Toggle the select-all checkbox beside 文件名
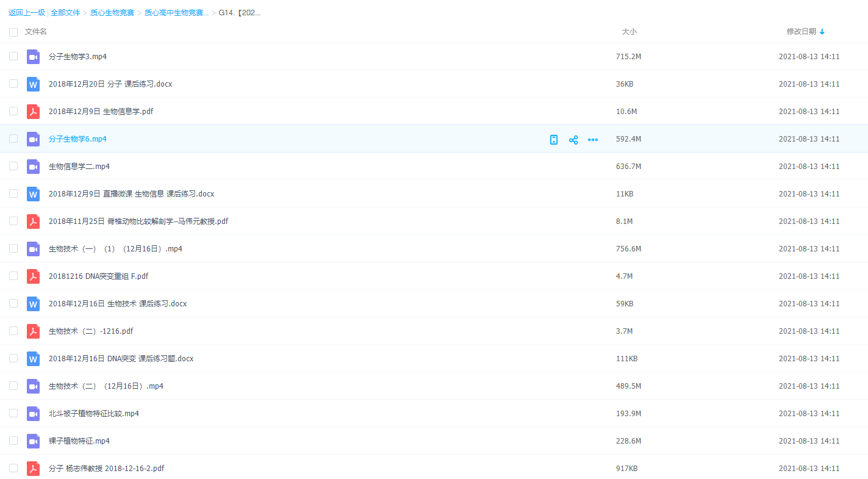 click(13, 32)
